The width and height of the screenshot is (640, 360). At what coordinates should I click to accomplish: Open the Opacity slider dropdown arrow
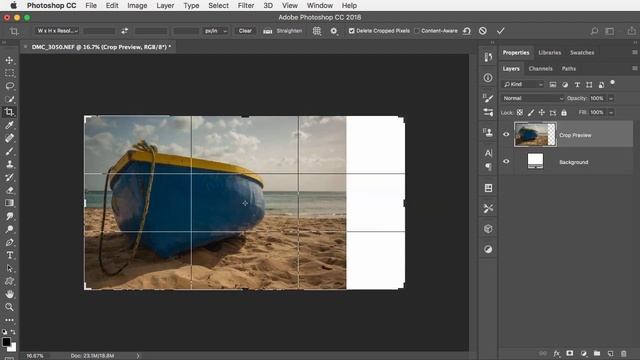(611, 98)
